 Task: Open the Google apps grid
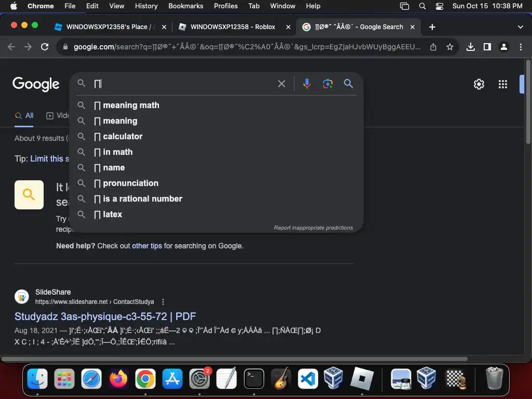tap(503, 84)
